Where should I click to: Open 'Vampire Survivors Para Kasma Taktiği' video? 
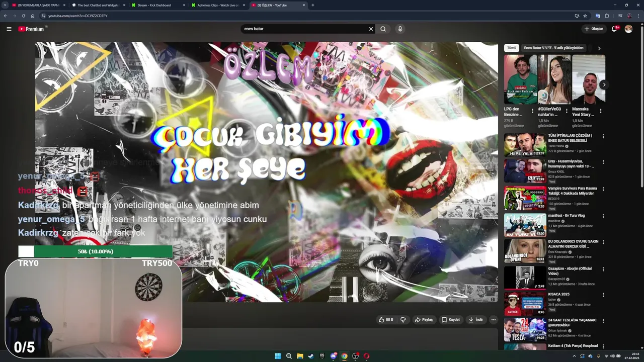(x=573, y=191)
